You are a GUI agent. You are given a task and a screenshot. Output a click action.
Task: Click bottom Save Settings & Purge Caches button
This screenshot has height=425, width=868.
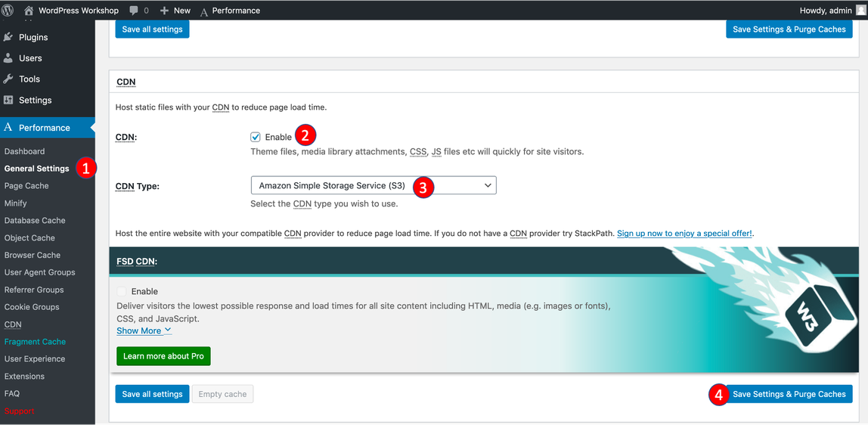pyautogui.click(x=789, y=394)
